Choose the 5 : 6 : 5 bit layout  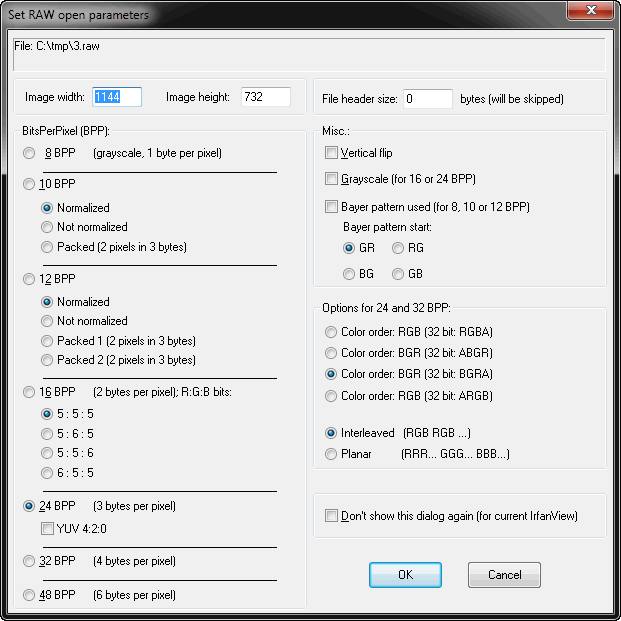[47, 433]
